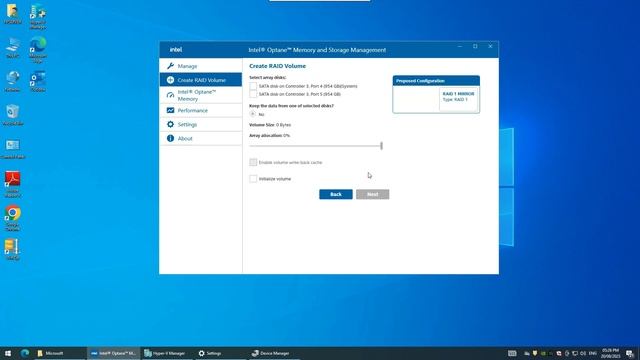Open Windows Start menu
The width and height of the screenshot is (640, 360).
[x=8, y=353]
